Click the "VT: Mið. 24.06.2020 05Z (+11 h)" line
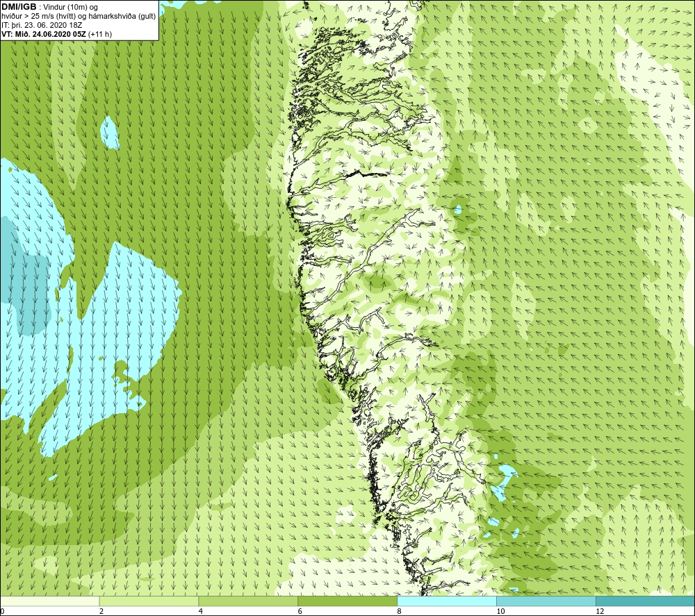Screen dimensions: 695x616 click(57, 34)
